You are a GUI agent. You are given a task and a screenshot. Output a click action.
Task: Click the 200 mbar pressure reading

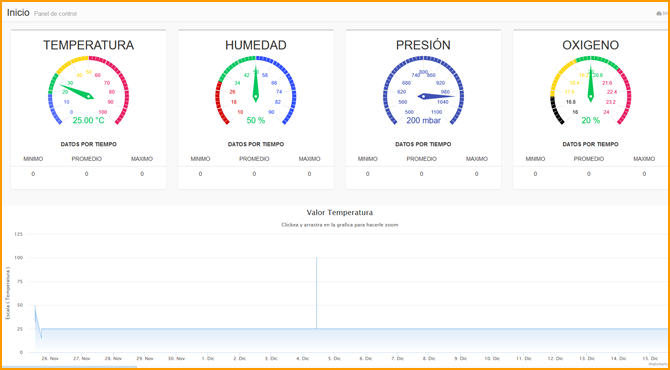click(x=423, y=120)
